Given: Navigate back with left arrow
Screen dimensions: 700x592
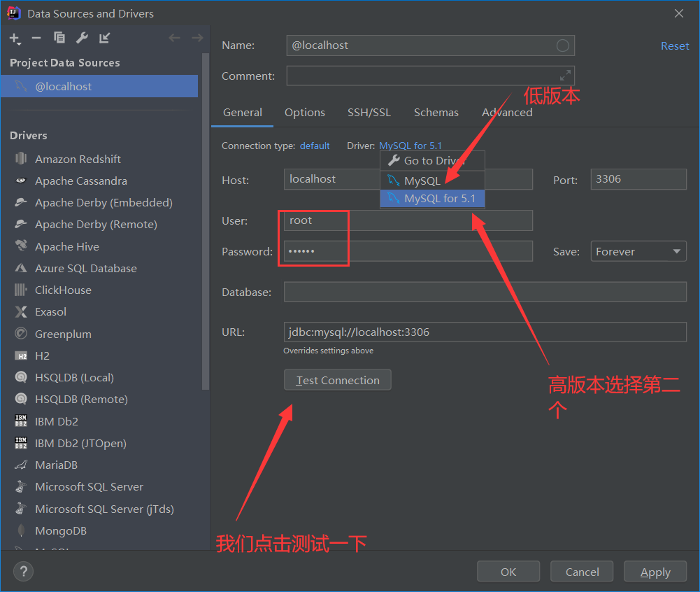Looking at the screenshot, I should point(174,38).
